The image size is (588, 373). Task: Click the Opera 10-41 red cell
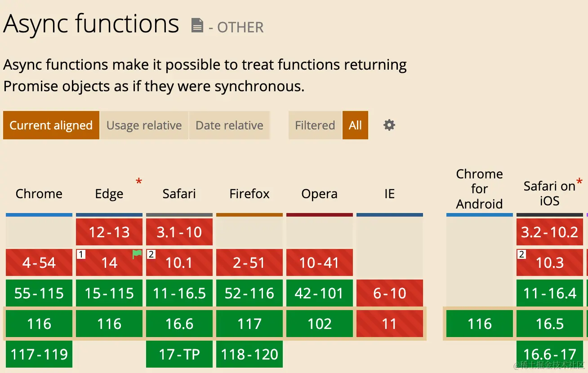tap(320, 262)
